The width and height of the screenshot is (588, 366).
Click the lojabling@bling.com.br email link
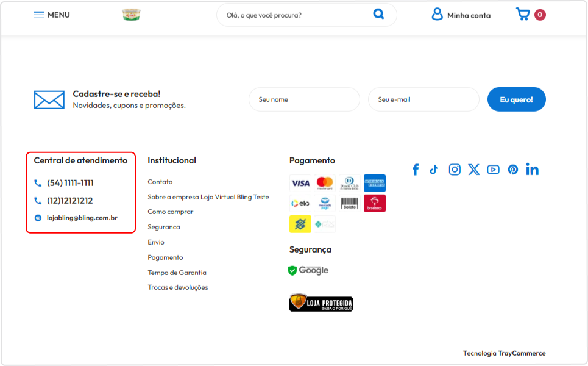click(82, 218)
